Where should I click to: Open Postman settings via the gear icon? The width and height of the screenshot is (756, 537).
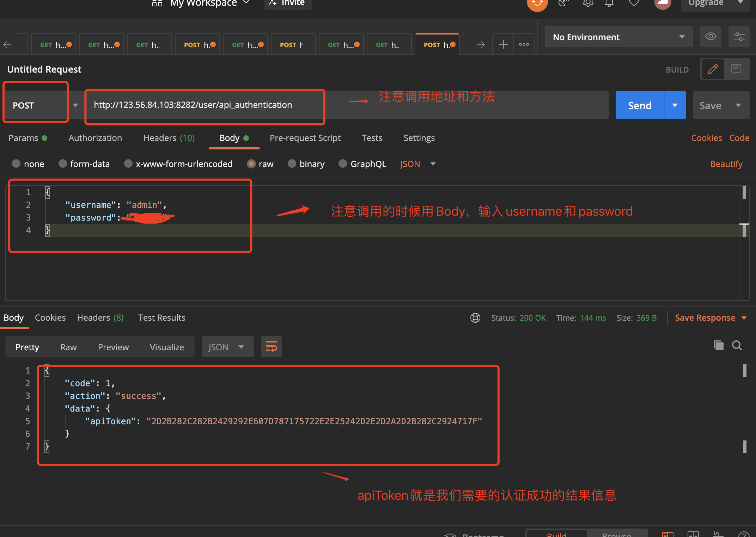(588, 3)
